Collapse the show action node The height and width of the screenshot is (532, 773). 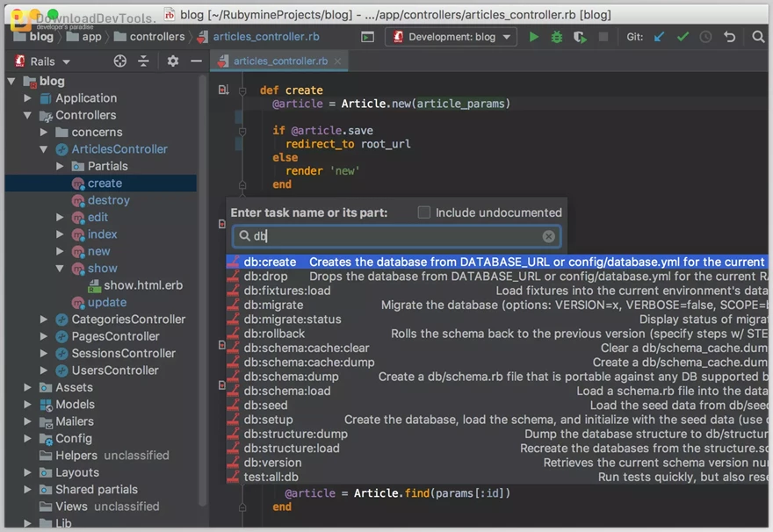point(60,269)
